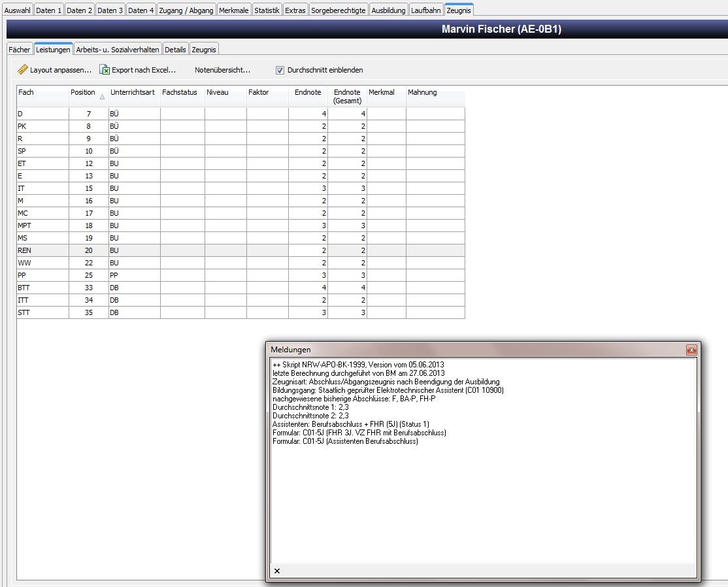Open the Laufbahn main tab

(x=425, y=10)
